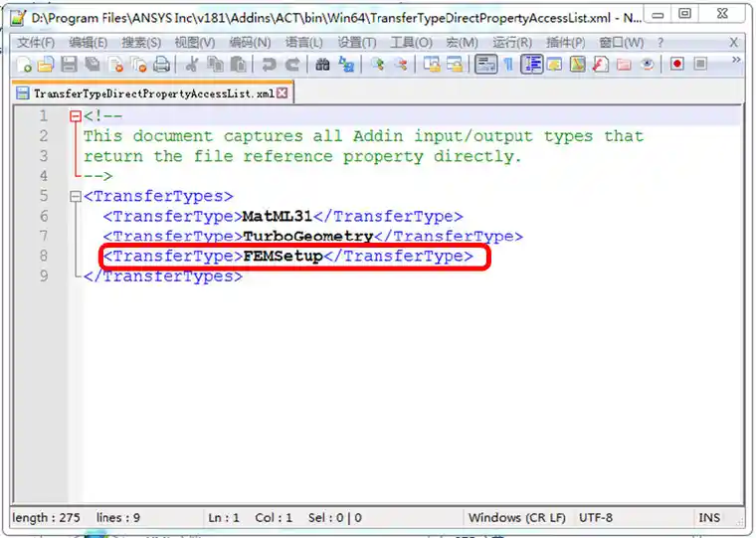
Task: Click the closing </TransferTypes> tag
Action: [x=163, y=275]
